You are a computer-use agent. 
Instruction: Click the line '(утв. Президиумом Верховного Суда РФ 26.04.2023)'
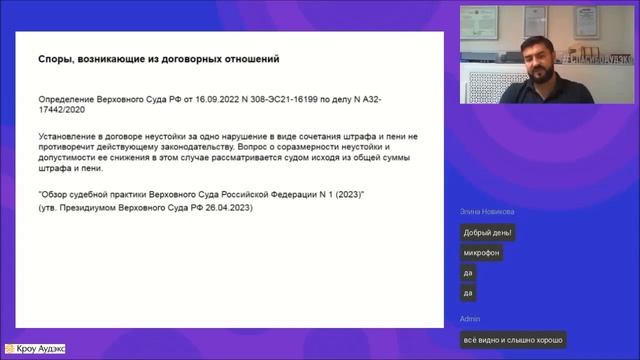146,208
